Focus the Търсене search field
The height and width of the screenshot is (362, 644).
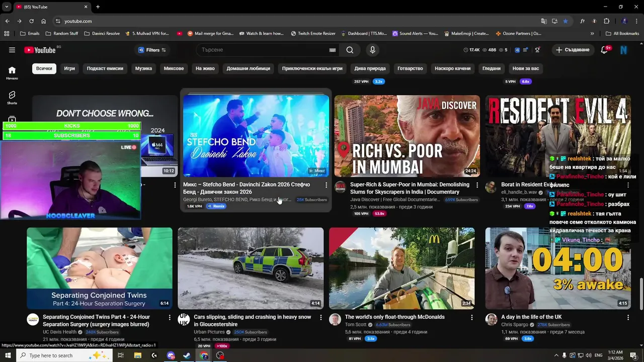(262, 50)
